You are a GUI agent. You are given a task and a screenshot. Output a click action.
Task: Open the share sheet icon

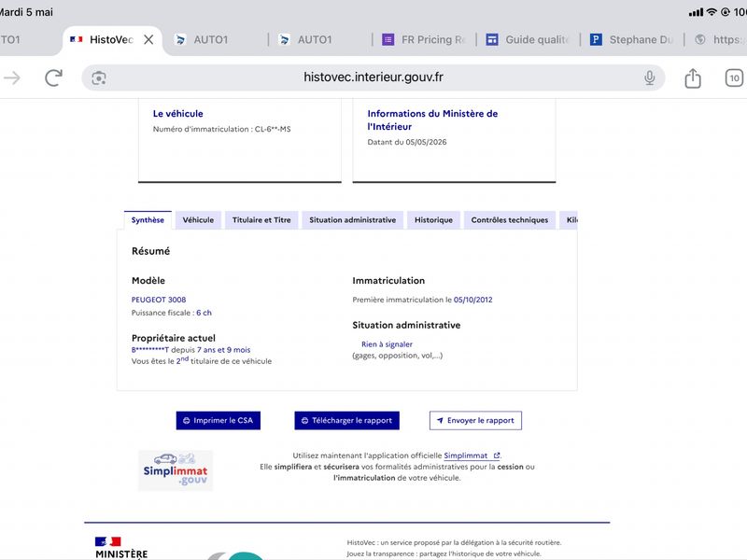(x=693, y=78)
